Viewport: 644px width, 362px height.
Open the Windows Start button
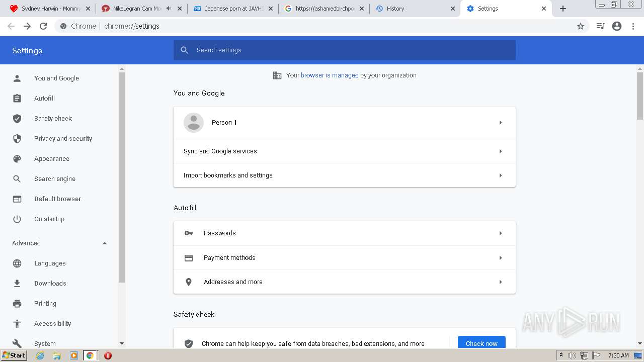14,355
